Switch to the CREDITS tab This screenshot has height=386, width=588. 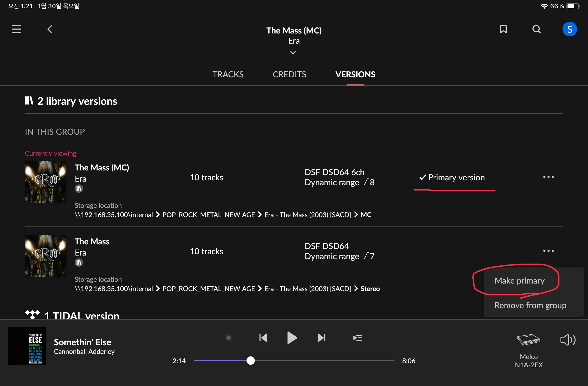click(289, 74)
